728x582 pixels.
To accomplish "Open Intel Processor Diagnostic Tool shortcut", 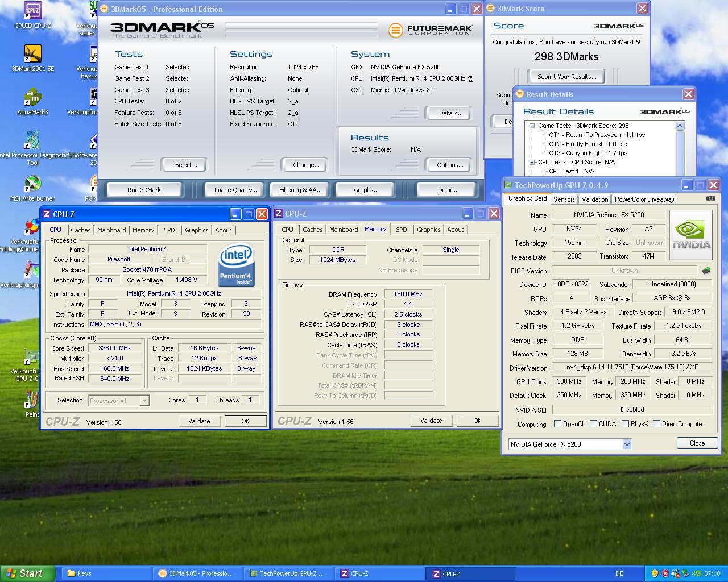I will (x=33, y=148).
